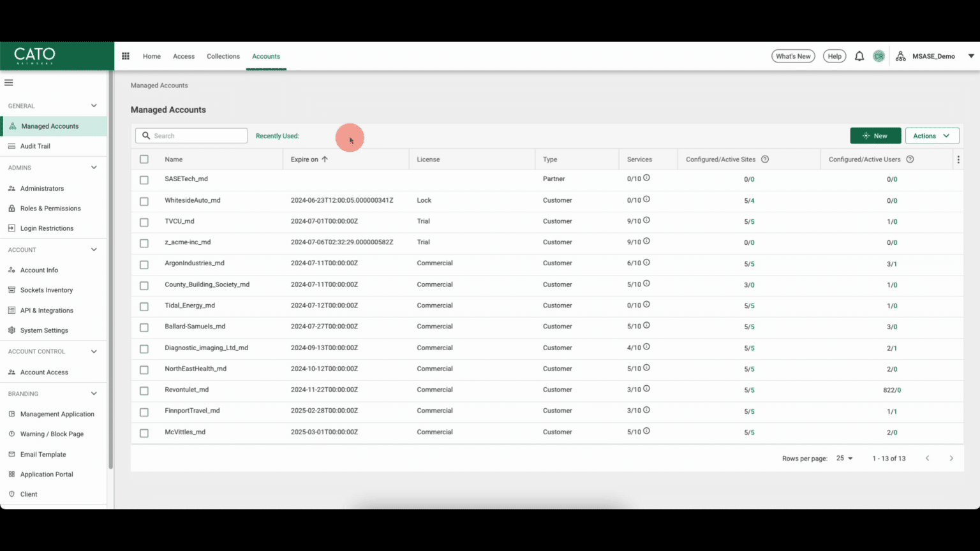Open the Rows per page selector
Screen dimensions: 980x551
pos(843,458)
